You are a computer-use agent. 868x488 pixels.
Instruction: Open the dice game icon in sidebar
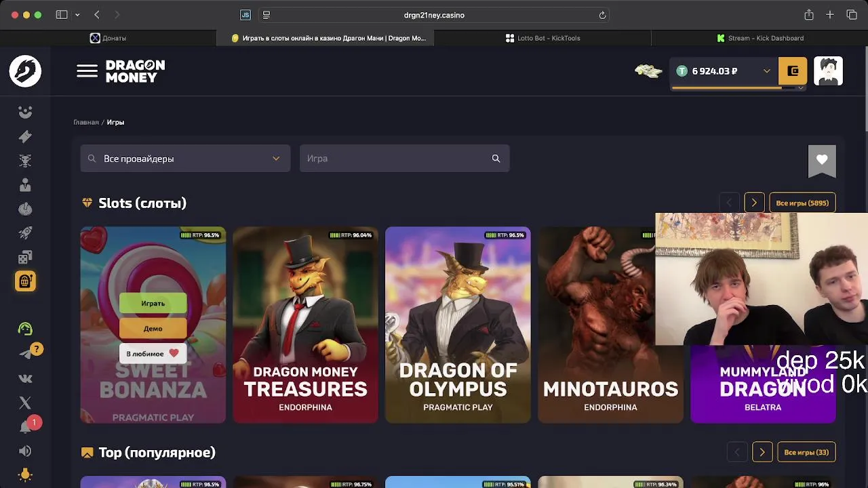click(25, 258)
